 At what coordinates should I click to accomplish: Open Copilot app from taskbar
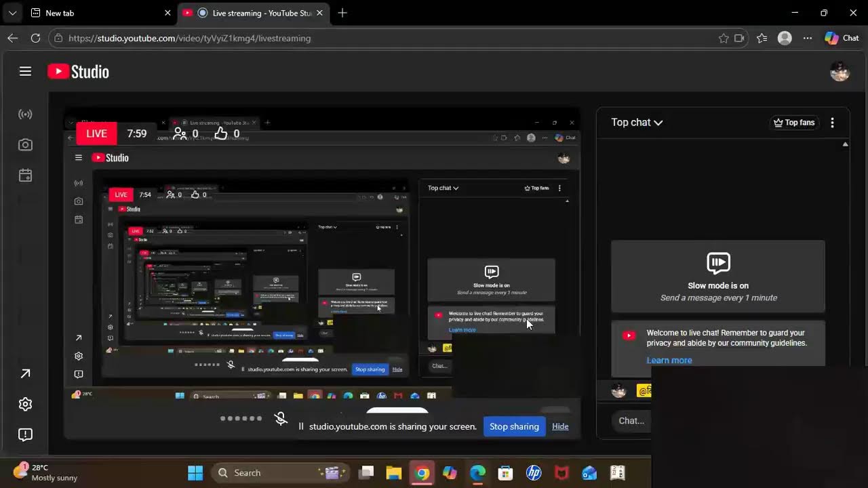450,472
